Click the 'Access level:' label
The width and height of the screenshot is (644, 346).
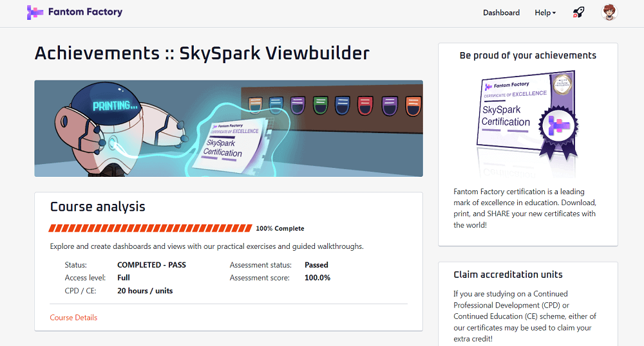point(85,278)
